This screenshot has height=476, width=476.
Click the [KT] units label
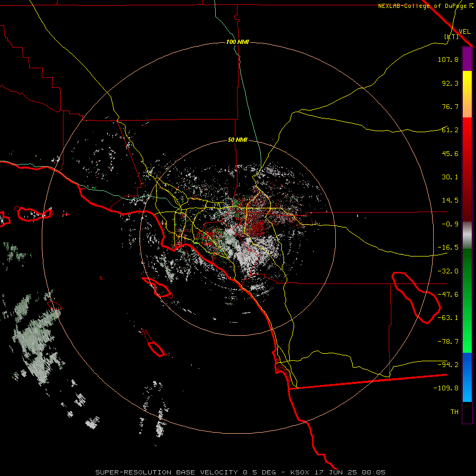pyautogui.click(x=452, y=36)
